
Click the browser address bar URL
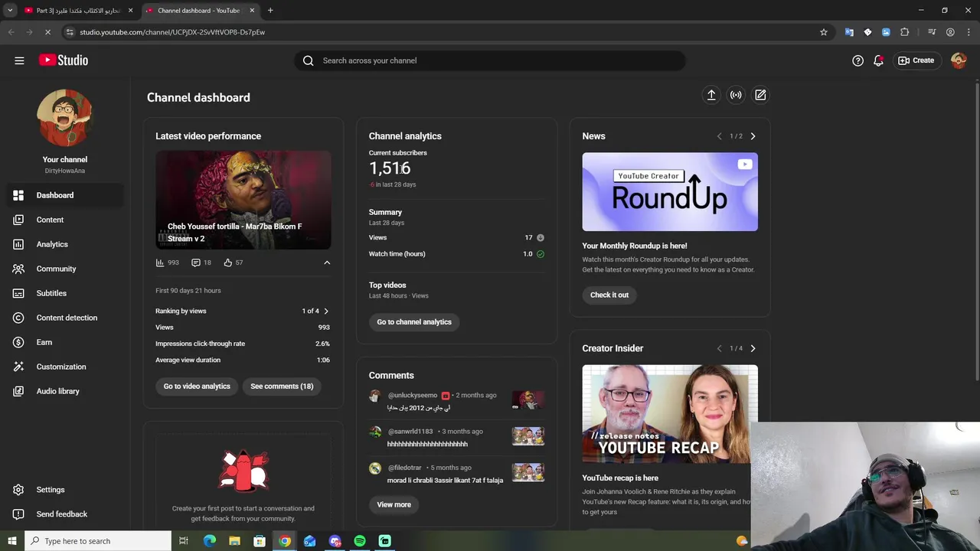point(172,32)
